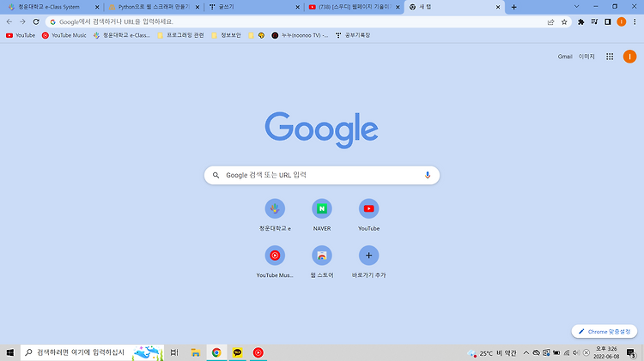
Task: Click the voice search microphone icon
Action: [x=428, y=175]
